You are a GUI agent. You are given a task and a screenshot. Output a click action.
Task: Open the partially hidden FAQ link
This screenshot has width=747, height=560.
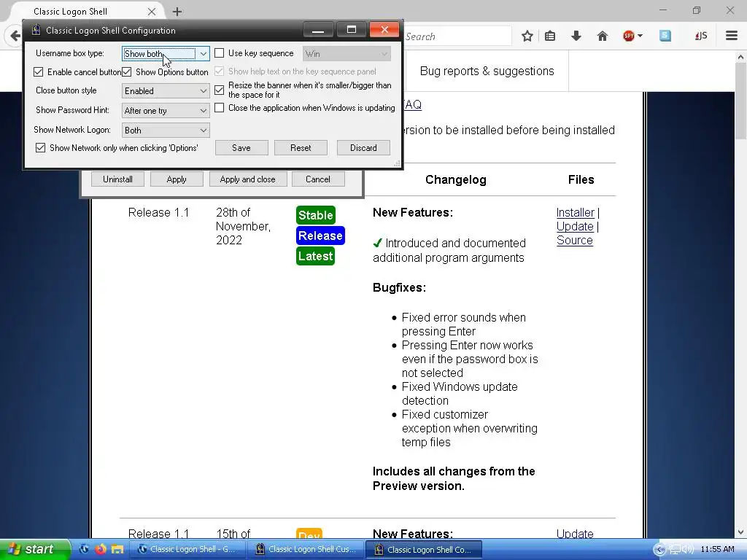point(413,104)
